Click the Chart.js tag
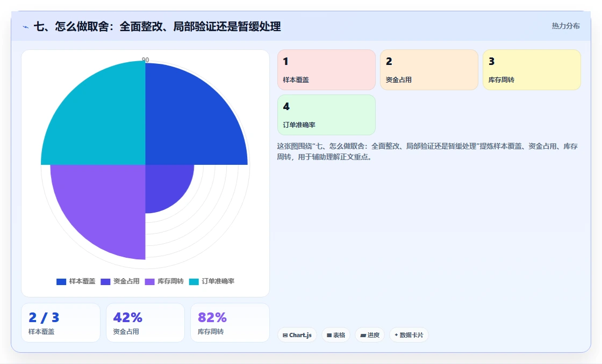602x364 pixels. (297, 335)
